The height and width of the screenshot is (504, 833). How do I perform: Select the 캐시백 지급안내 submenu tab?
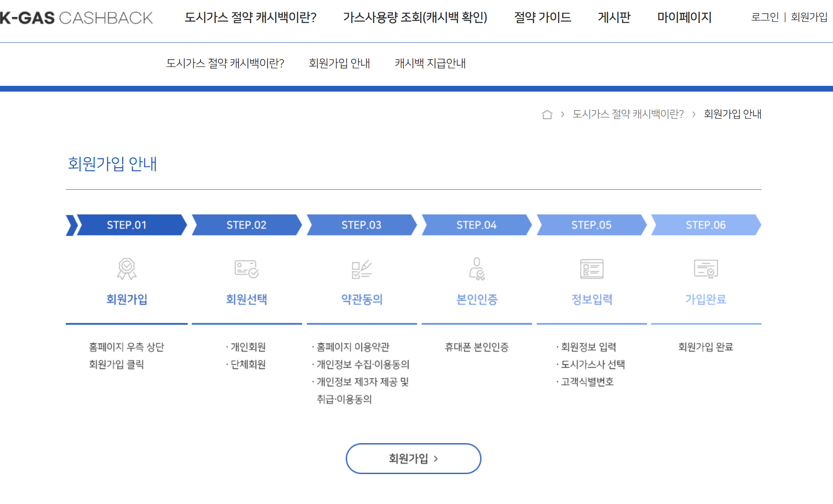[430, 63]
